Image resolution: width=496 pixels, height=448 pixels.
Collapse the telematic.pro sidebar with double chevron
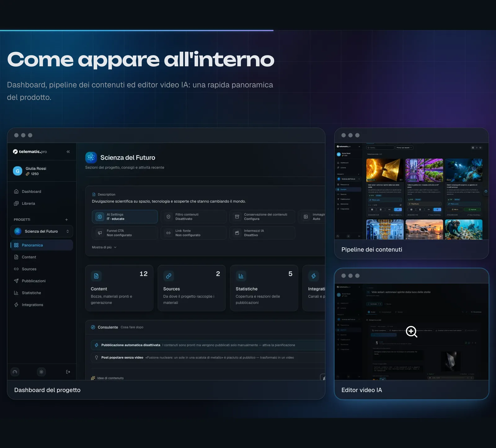coord(68,152)
